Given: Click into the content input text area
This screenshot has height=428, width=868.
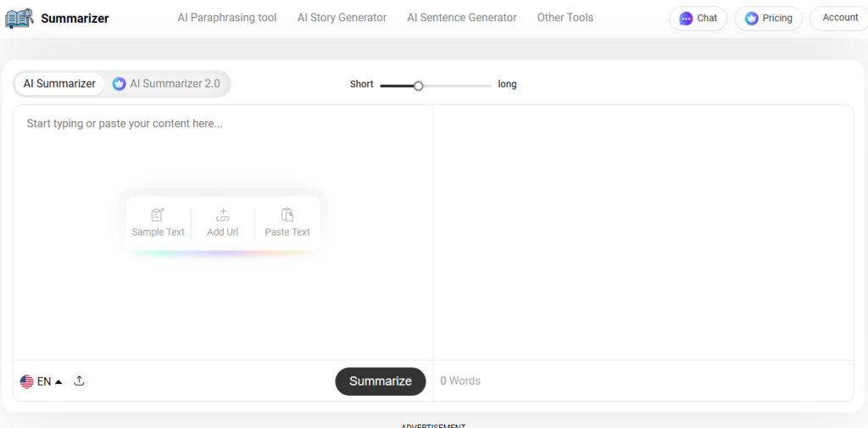Looking at the screenshot, I should click(x=223, y=232).
